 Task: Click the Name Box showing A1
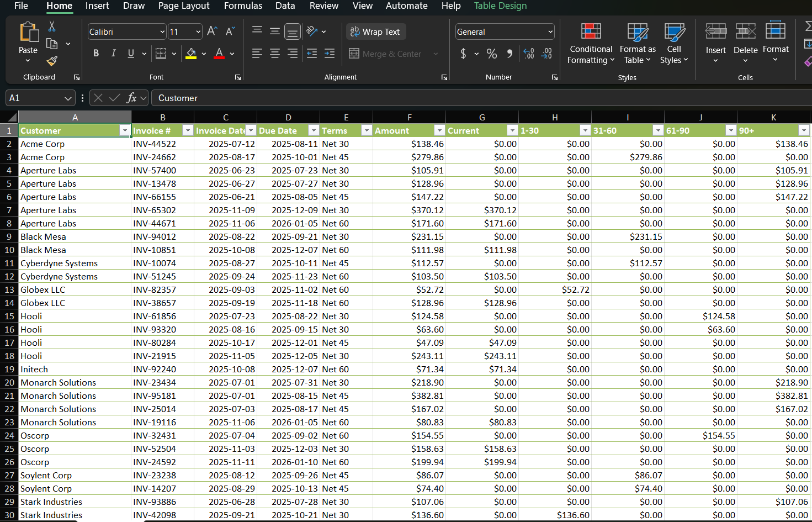click(34, 98)
